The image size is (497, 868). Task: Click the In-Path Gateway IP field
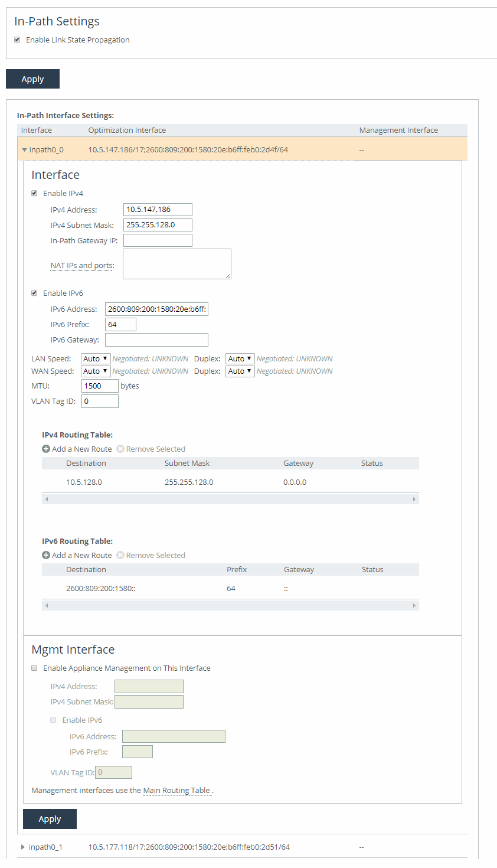158,240
